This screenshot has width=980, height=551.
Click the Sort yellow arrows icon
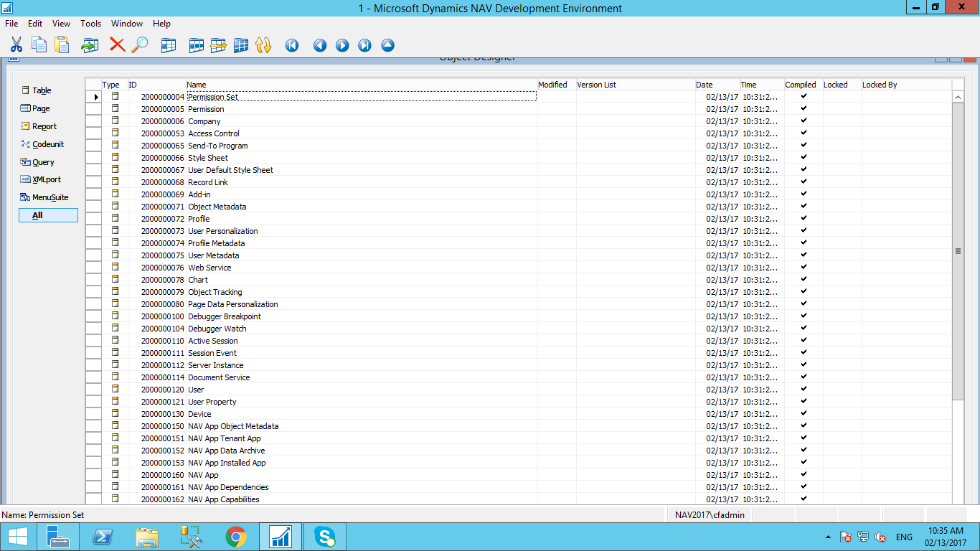click(263, 45)
